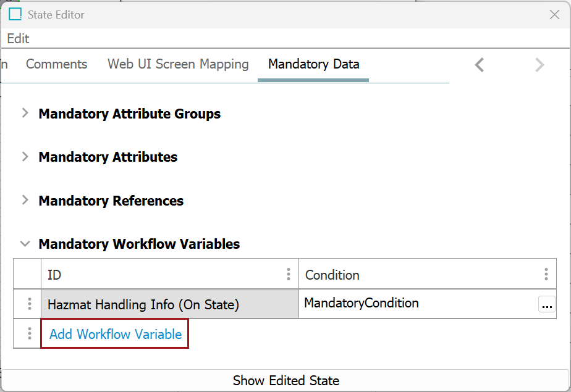571x392 pixels.
Task: Switch to the Comments tab
Action: (x=56, y=64)
